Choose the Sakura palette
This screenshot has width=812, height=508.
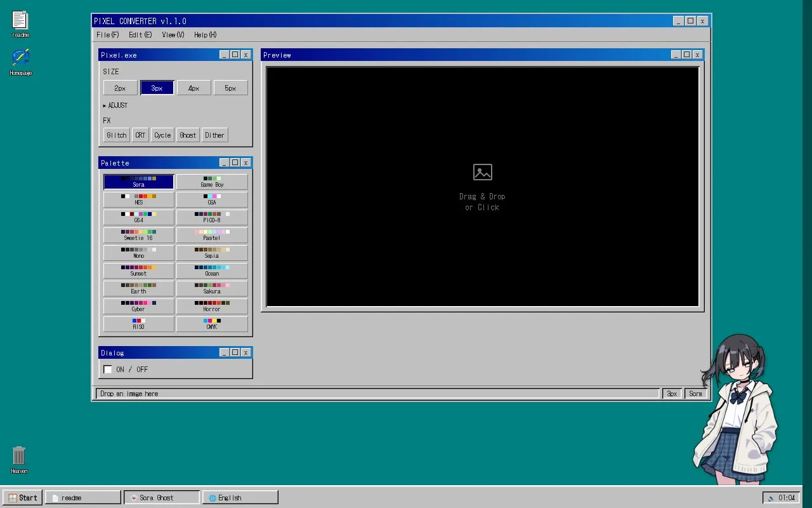coord(212,288)
